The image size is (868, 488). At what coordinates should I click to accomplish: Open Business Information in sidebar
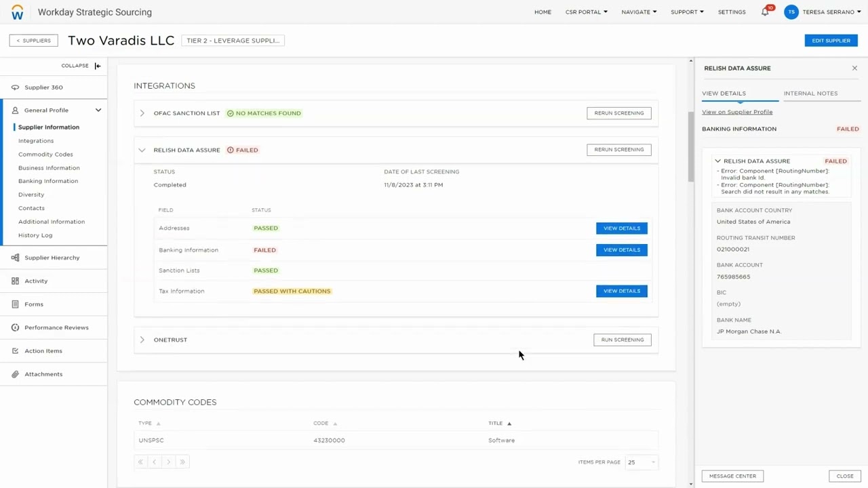click(49, 168)
